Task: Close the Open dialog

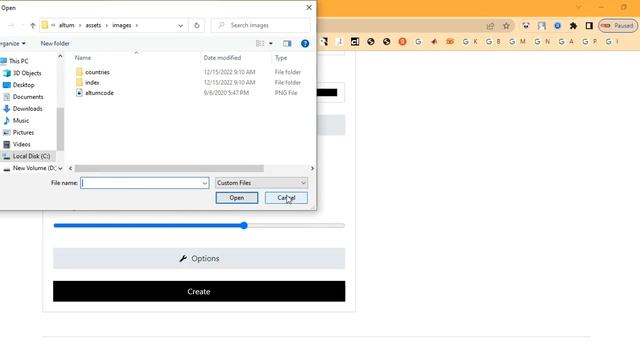Action: coord(309,7)
